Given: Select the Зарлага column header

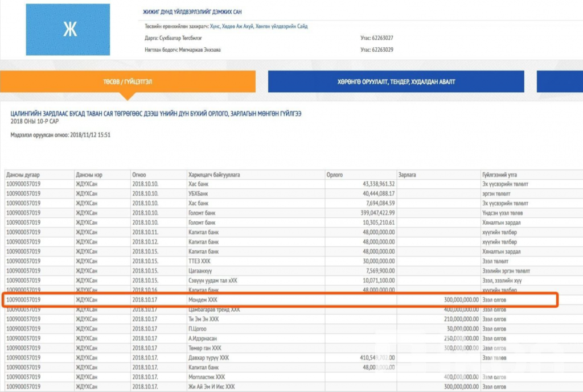Looking at the screenshot, I should 408,174.
